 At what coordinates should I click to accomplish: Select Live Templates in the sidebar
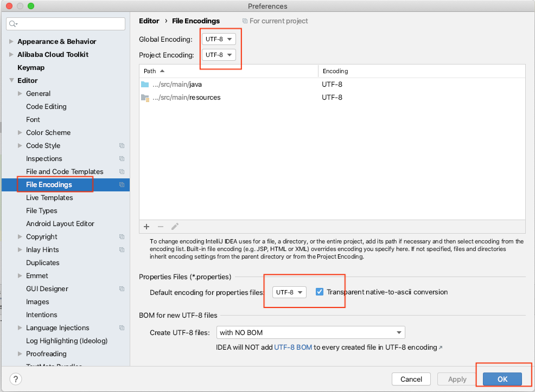49,198
